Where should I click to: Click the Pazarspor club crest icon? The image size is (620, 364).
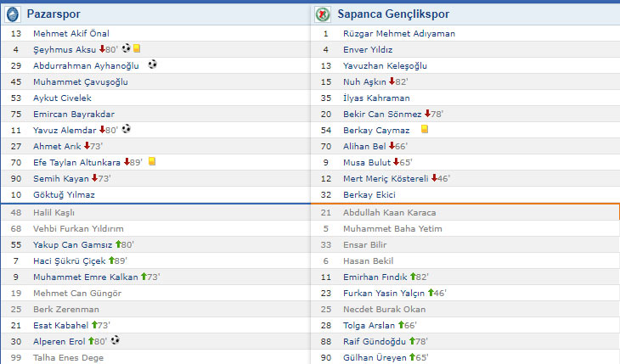[12, 14]
